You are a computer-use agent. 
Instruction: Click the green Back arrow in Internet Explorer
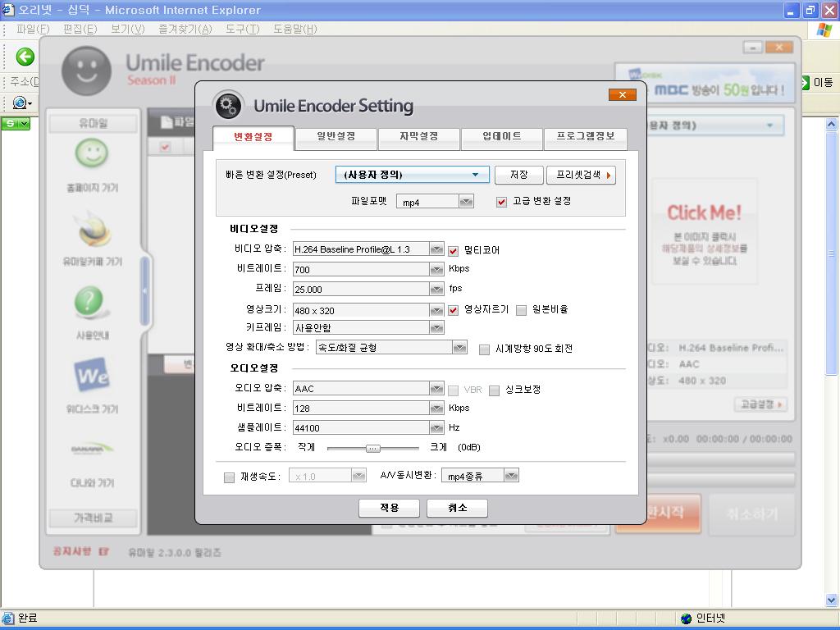25,57
